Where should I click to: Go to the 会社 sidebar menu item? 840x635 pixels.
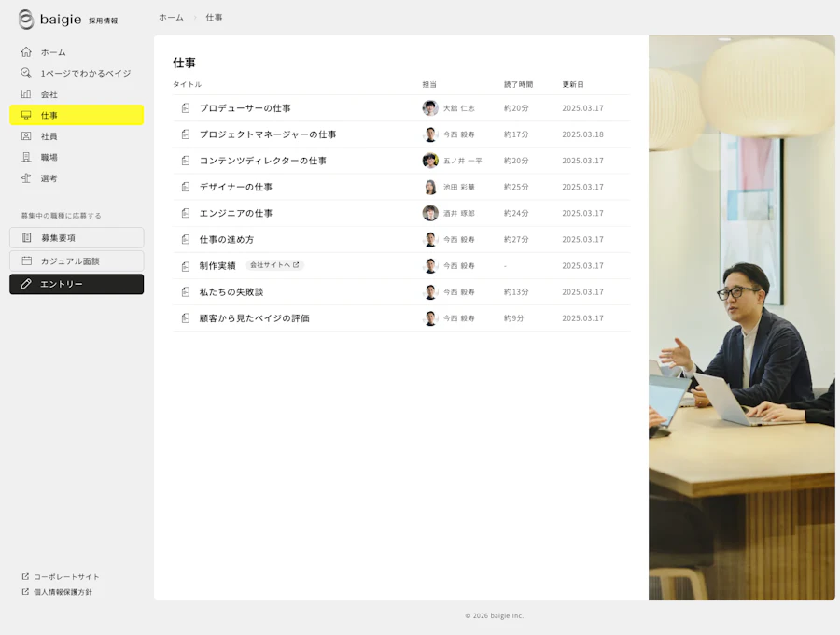(x=77, y=93)
